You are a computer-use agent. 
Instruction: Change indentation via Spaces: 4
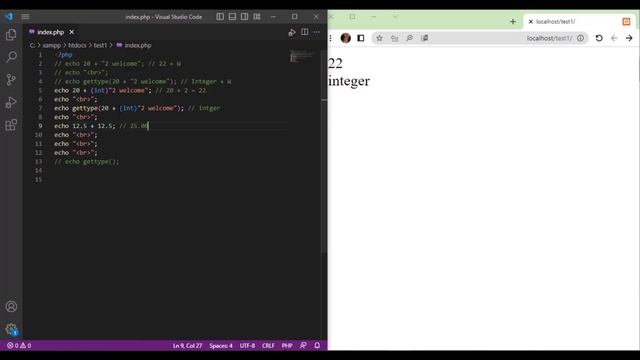click(x=221, y=346)
